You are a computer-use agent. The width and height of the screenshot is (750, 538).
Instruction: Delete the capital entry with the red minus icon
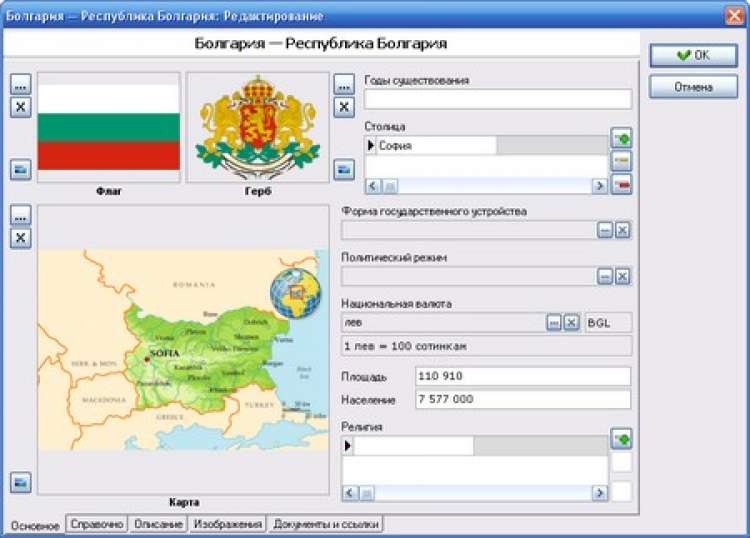[x=621, y=184]
